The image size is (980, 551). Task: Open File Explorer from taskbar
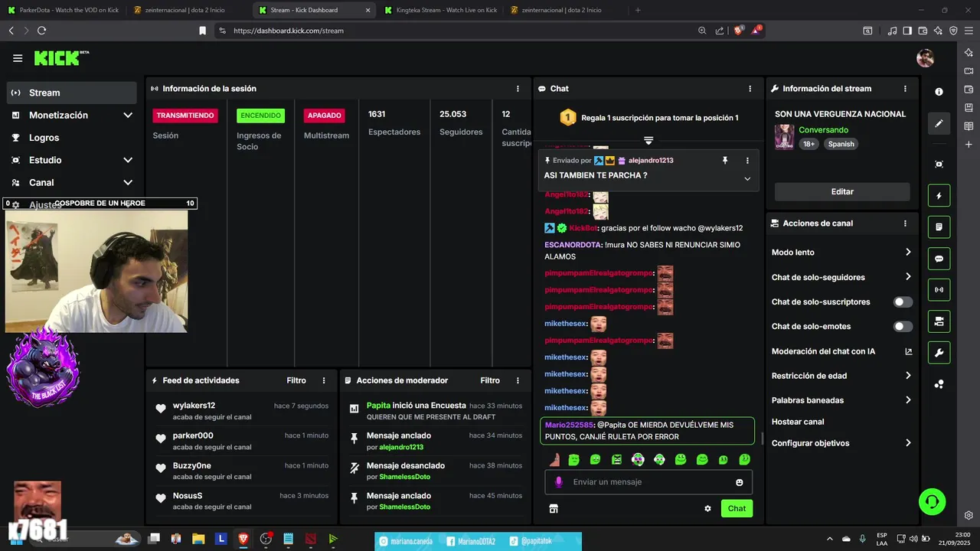198,539
